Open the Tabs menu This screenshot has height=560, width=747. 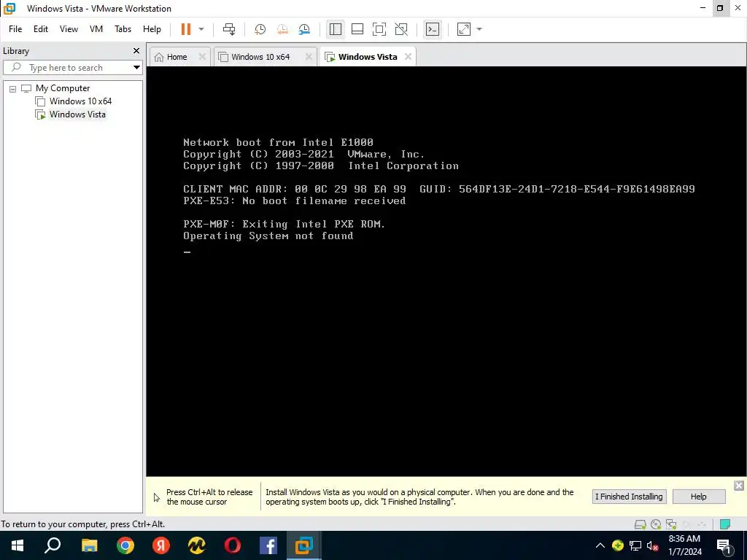pos(123,29)
